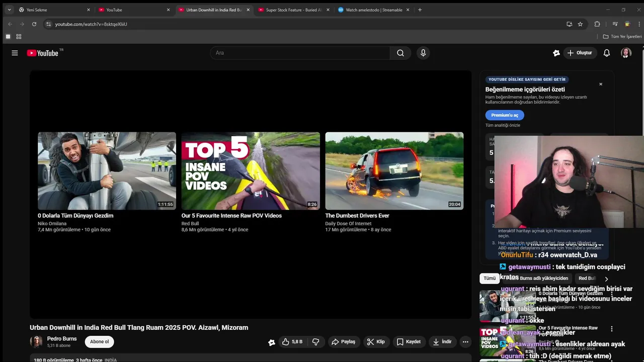Viewport: 644px width, 362px height.
Task: Open Chrome three-dot menu
Action: [638, 24]
